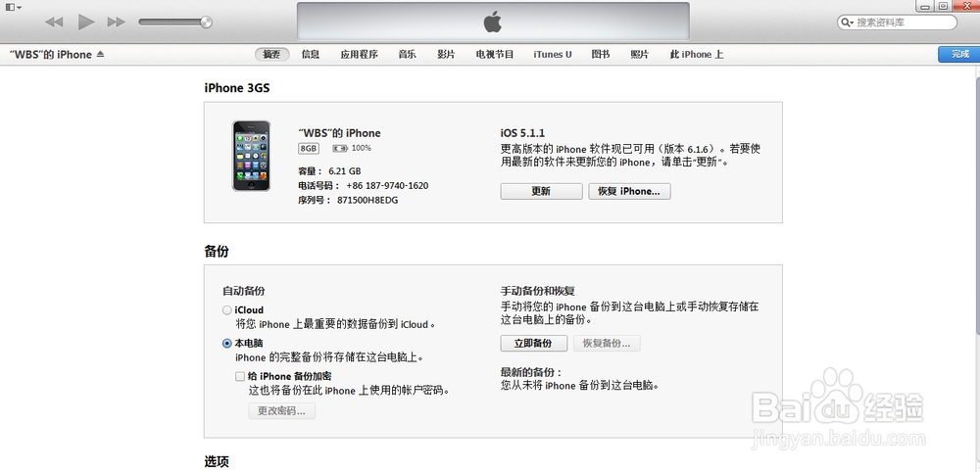Open the 照片 tab
Image resolution: width=980 pixels, height=472 pixels.
[x=639, y=54]
